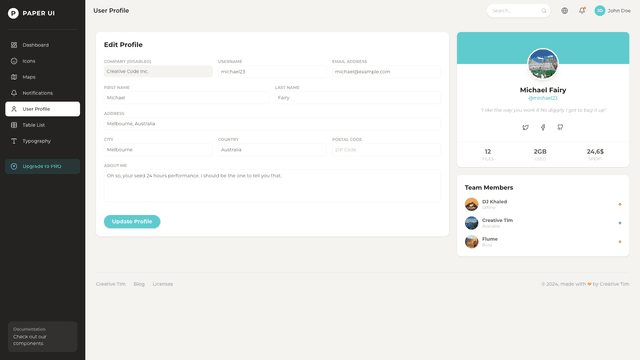Open the notification bell icon
640x360 pixels.
tap(582, 11)
